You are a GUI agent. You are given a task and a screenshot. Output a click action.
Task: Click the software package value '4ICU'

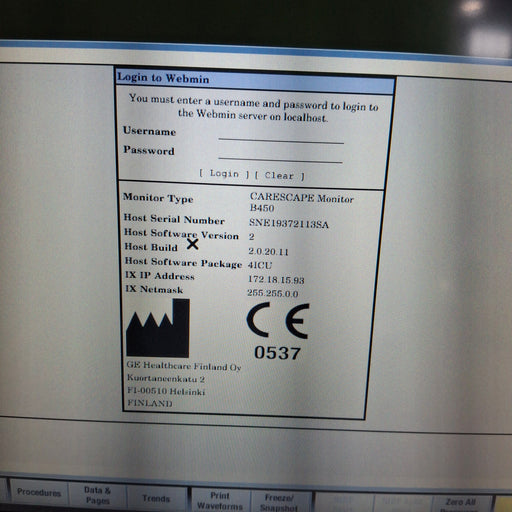[260, 265]
